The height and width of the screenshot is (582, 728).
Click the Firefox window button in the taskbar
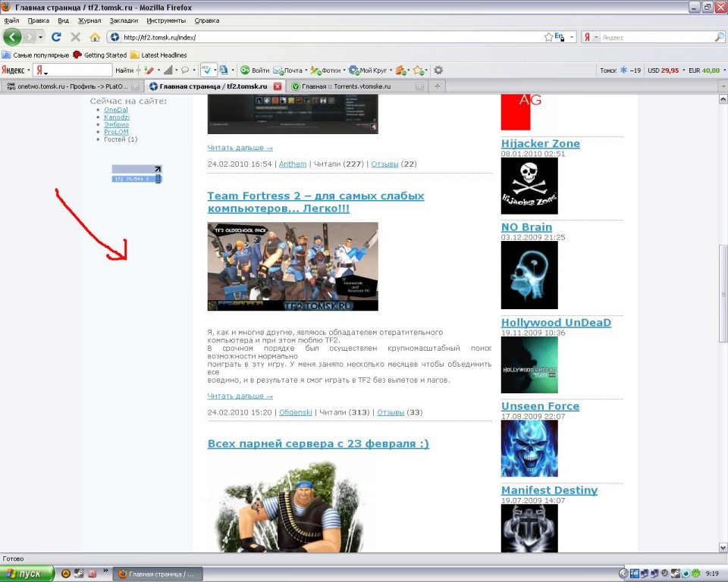pyautogui.click(x=158, y=574)
